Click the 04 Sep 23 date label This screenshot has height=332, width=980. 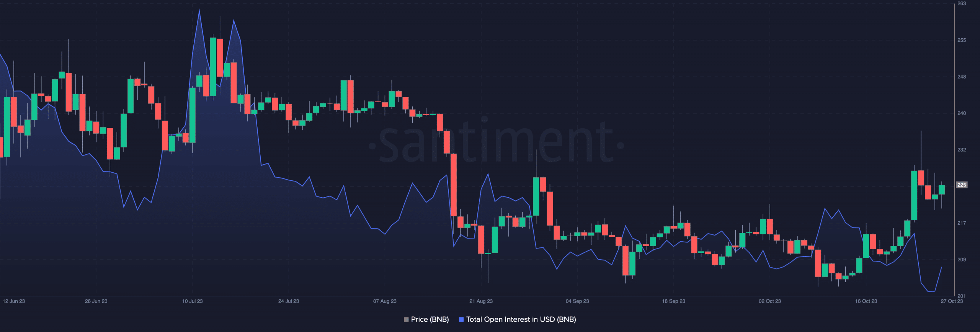(577, 301)
